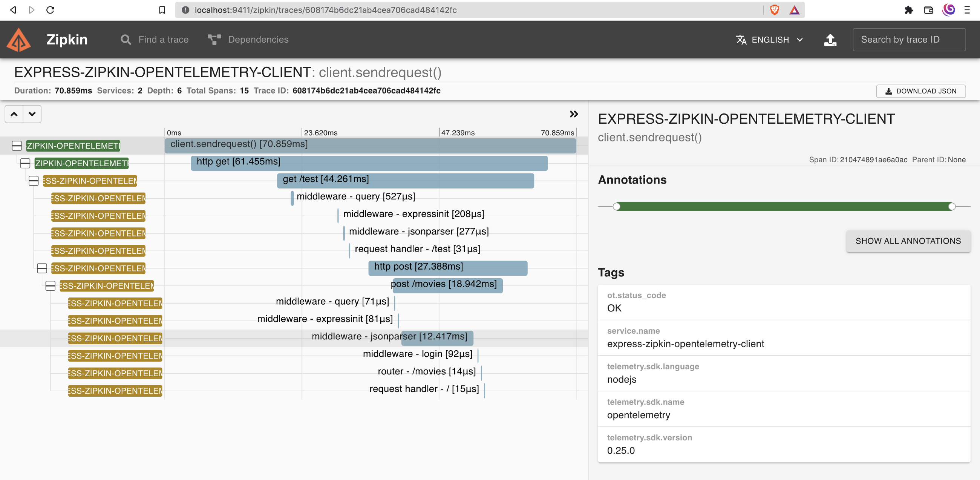Click the service.name tag value
The width and height of the screenshot is (980, 480).
click(x=685, y=344)
